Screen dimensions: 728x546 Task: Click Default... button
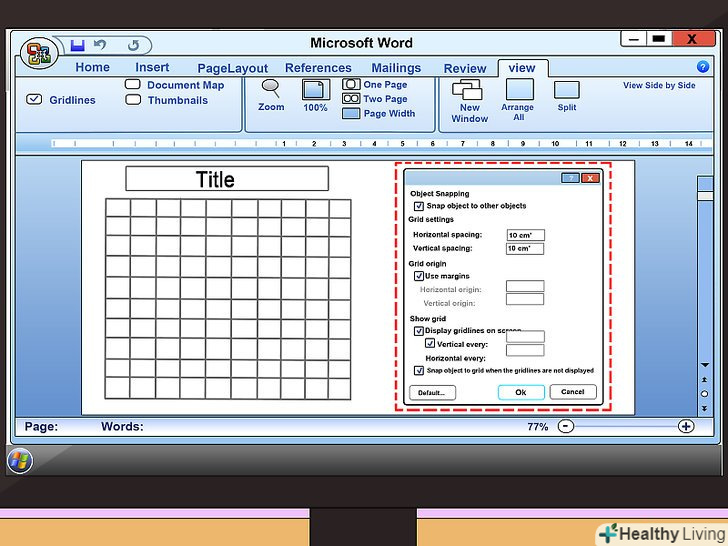point(432,392)
